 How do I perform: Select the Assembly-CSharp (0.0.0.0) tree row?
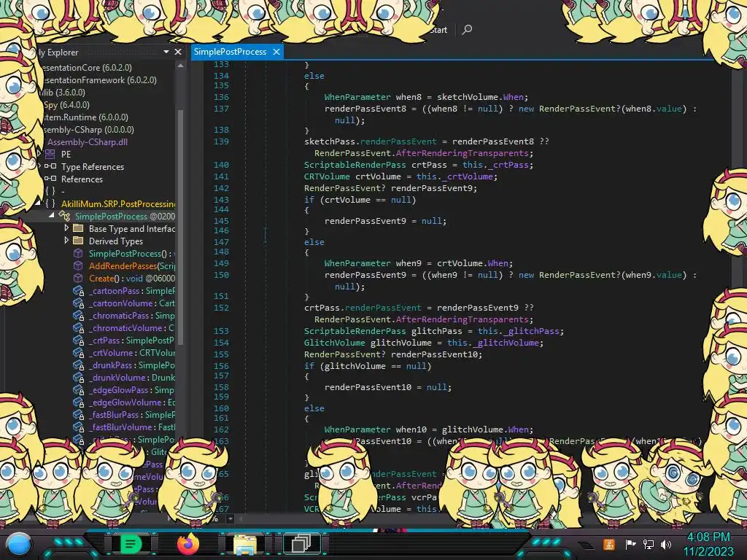click(x=88, y=130)
